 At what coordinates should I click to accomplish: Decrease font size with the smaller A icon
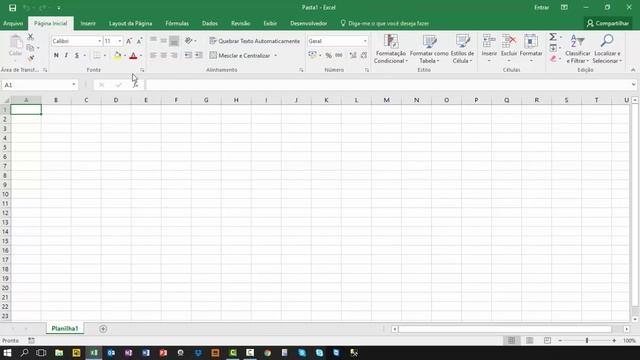coord(139,41)
